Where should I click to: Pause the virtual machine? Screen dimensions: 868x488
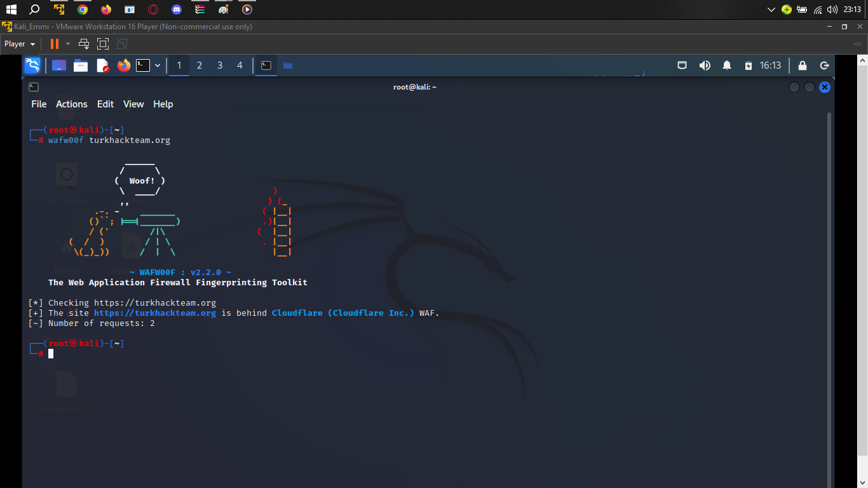55,44
